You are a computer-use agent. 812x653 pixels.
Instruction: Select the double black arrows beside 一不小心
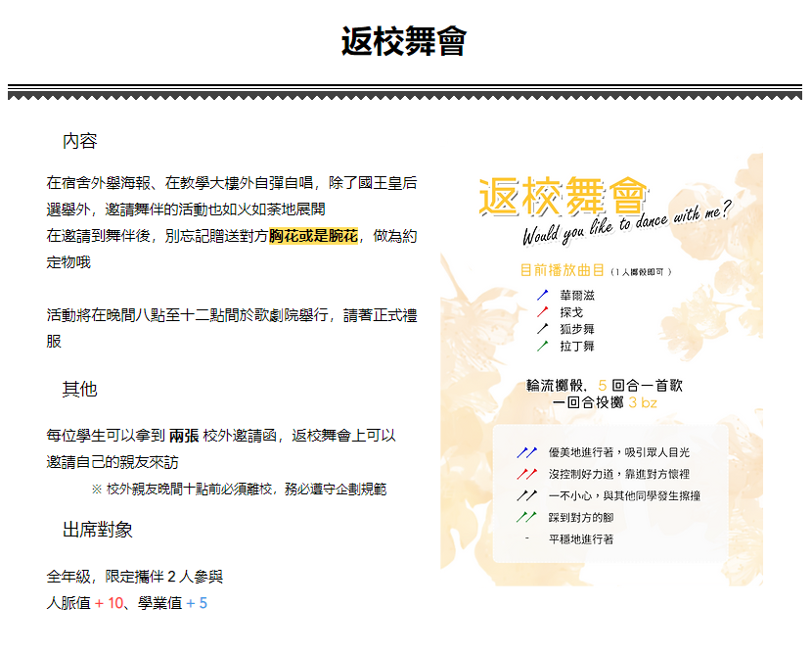point(526,495)
